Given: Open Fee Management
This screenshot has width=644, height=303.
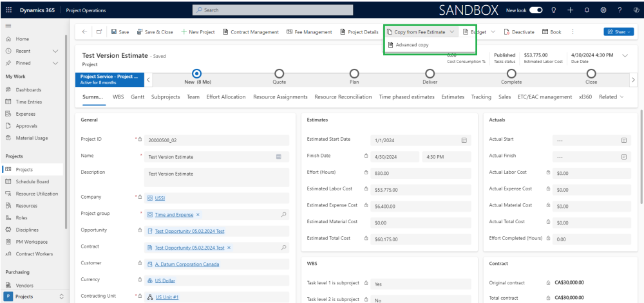Looking at the screenshot, I should tap(309, 32).
